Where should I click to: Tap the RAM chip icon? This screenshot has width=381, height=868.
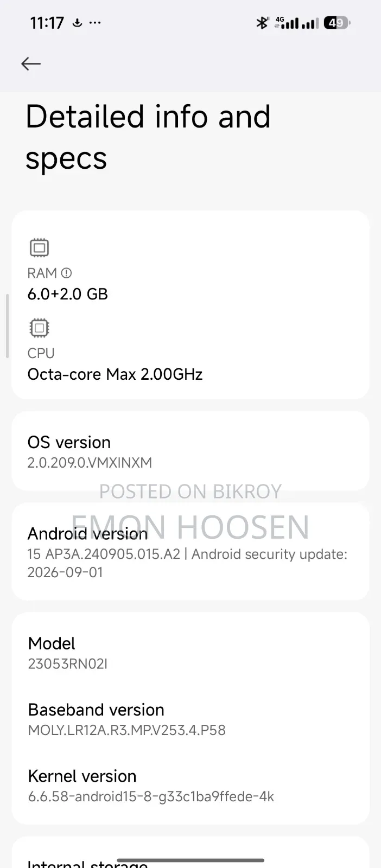coord(39,248)
